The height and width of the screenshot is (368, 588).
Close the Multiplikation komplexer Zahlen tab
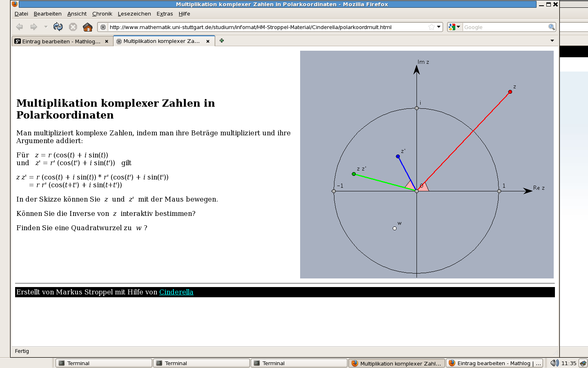pyautogui.click(x=208, y=41)
